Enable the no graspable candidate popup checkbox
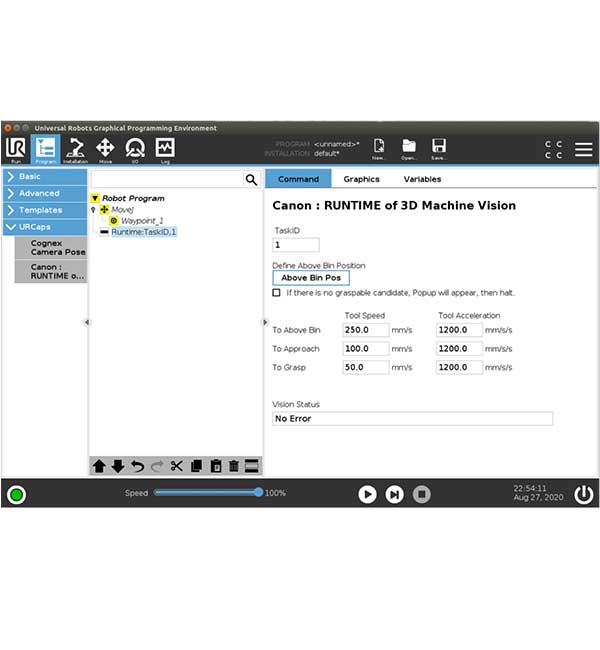 coord(277,293)
